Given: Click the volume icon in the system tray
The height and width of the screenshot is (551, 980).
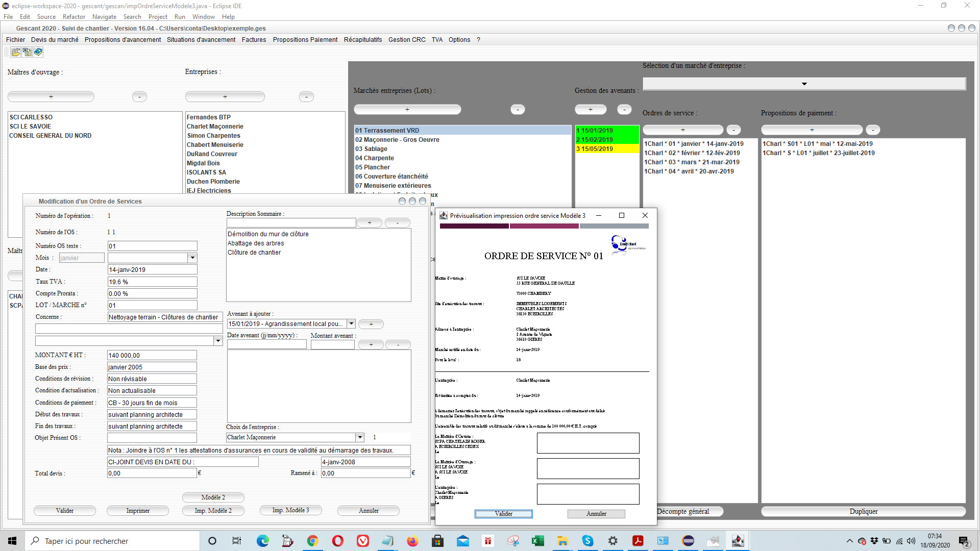Looking at the screenshot, I should point(911,541).
